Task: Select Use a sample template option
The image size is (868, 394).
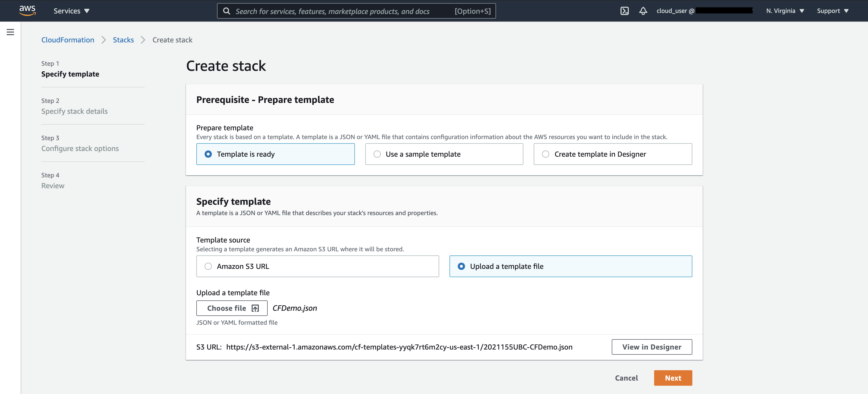Action: click(444, 154)
